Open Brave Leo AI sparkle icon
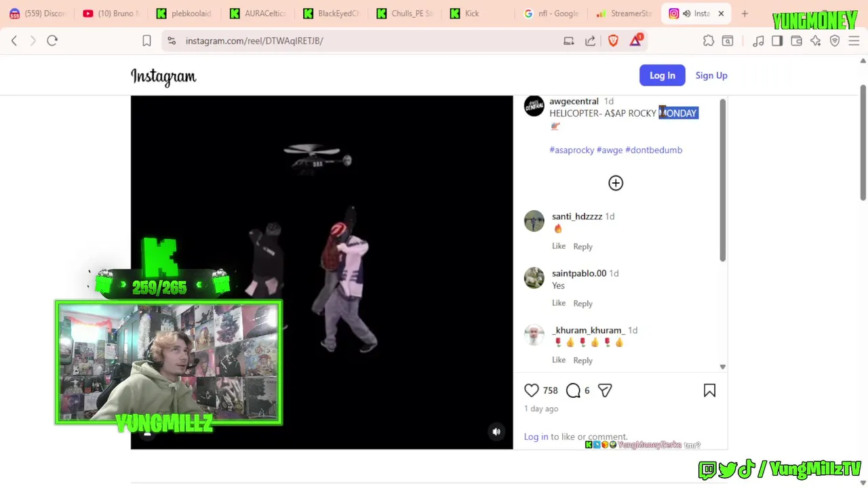This screenshot has height=488, width=868. pos(816,41)
